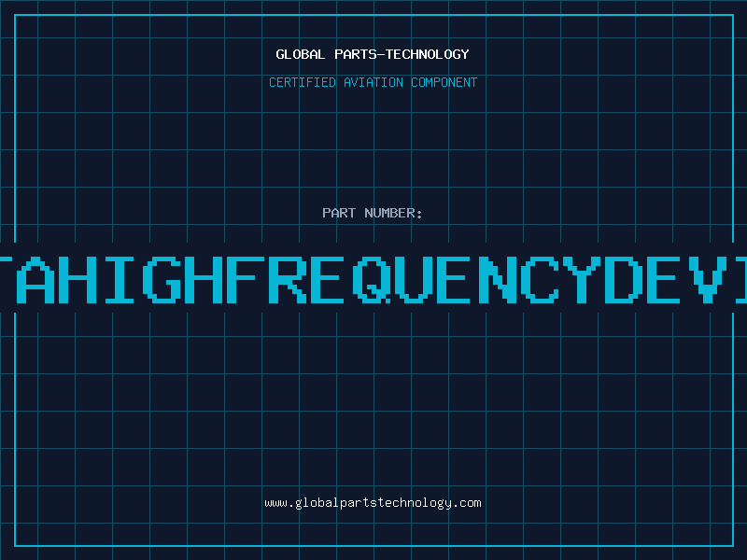This screenshot has width=747, height=560.
Task: Click the CERTIFIED AVIATION COMPONENT subtitle
Action: coord(373,82)
